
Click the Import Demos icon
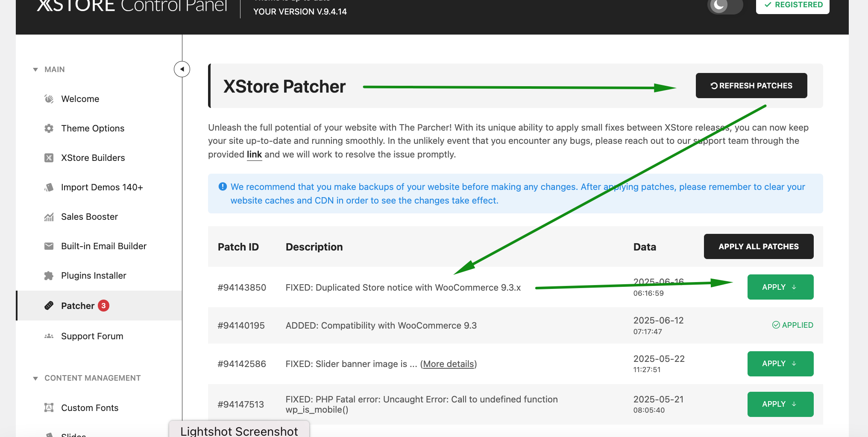pyautogui.click(x=49, y=187)
